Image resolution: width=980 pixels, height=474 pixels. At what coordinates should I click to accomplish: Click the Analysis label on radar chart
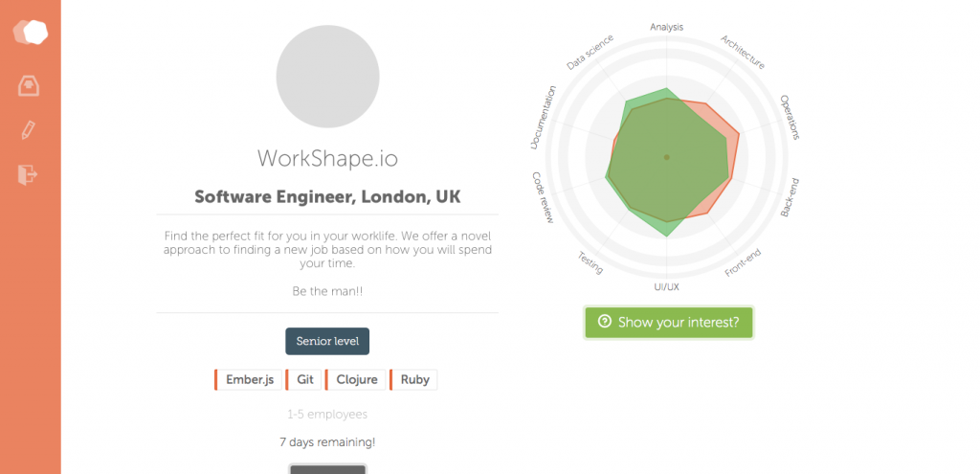click(x=667, y=27)
